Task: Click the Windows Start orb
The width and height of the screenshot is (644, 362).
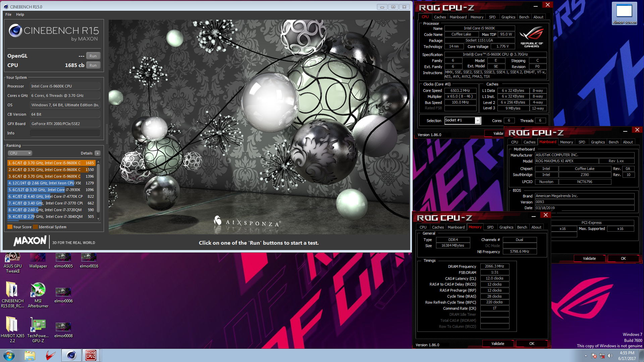Action: point(9,355)
